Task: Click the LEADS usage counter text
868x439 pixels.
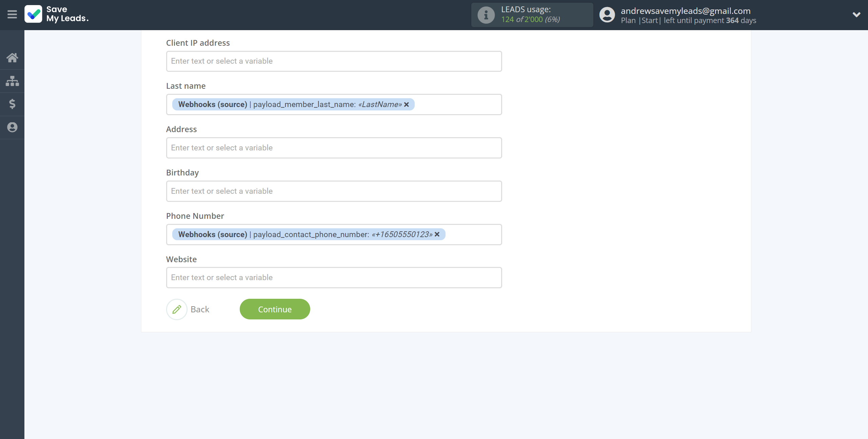Action: click(531, 20)
